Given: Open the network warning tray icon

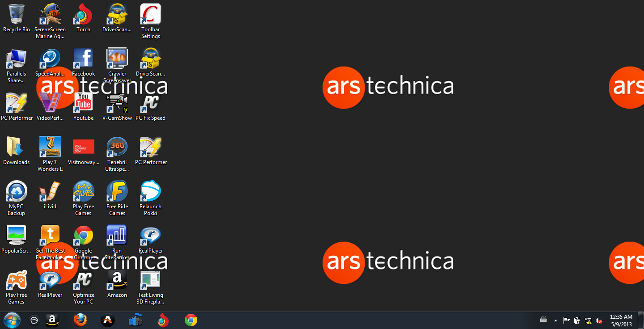Looking at the screenshot, I should [588, 321].
